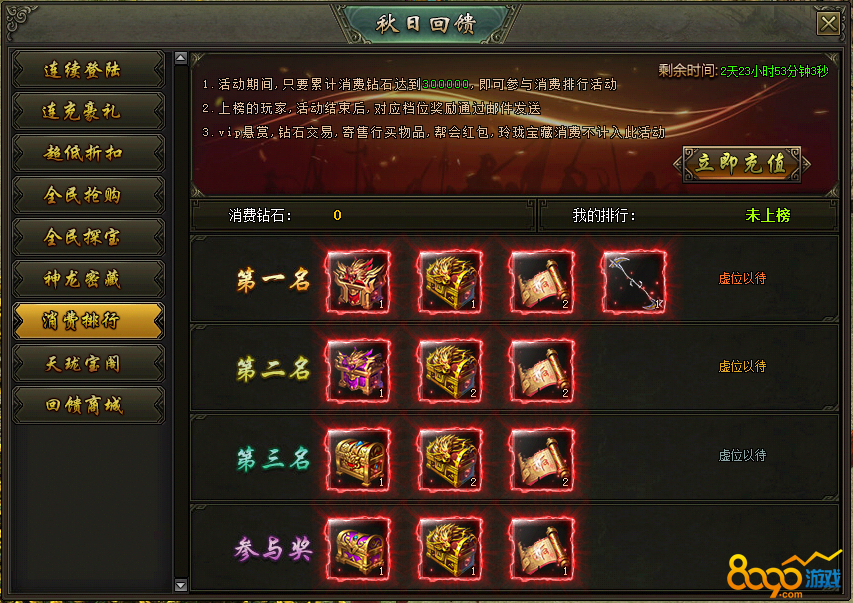Go to the 神龙密藏 tab
The image size is (853, 603).
[x=89, y=279]
